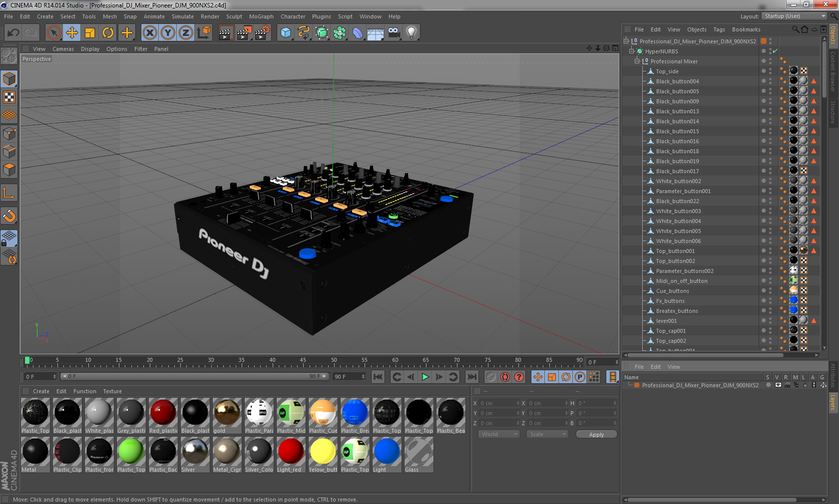Click the X position input field
This screenshot has width=839, height=504.
499,403
